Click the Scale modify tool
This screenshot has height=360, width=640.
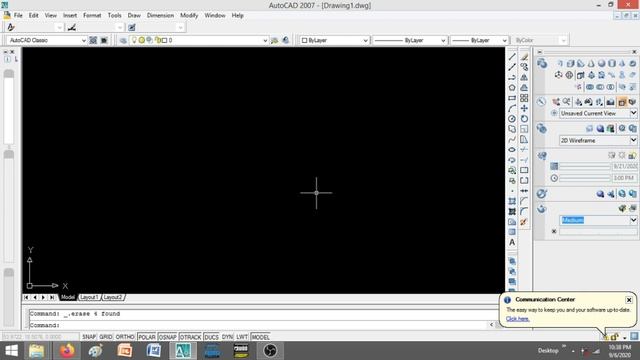pyautogui.click(x=524, y=129)
